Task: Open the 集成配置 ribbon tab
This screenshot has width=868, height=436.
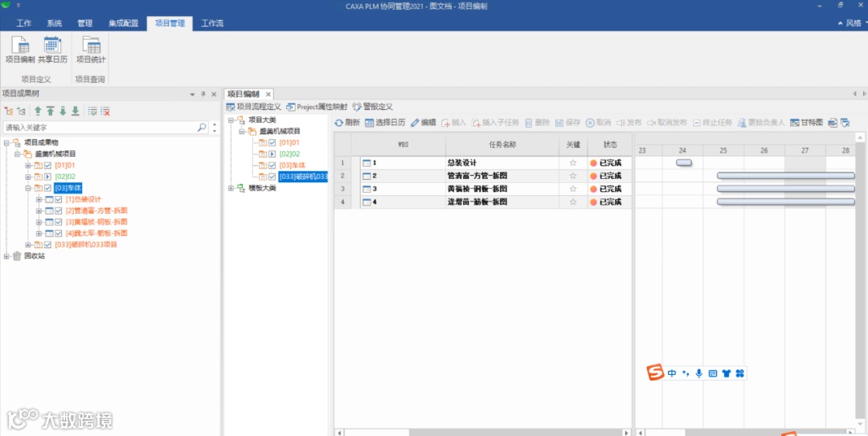Action: (124, 23)
